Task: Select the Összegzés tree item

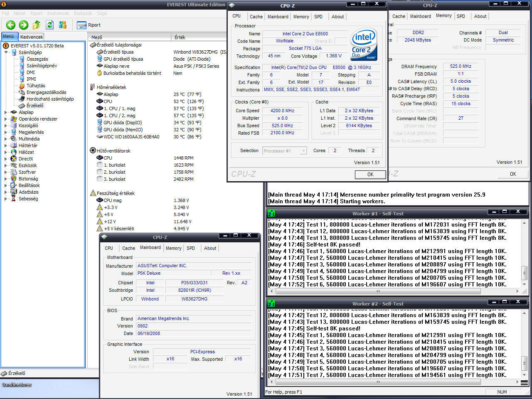Action: tap(37, 59)
